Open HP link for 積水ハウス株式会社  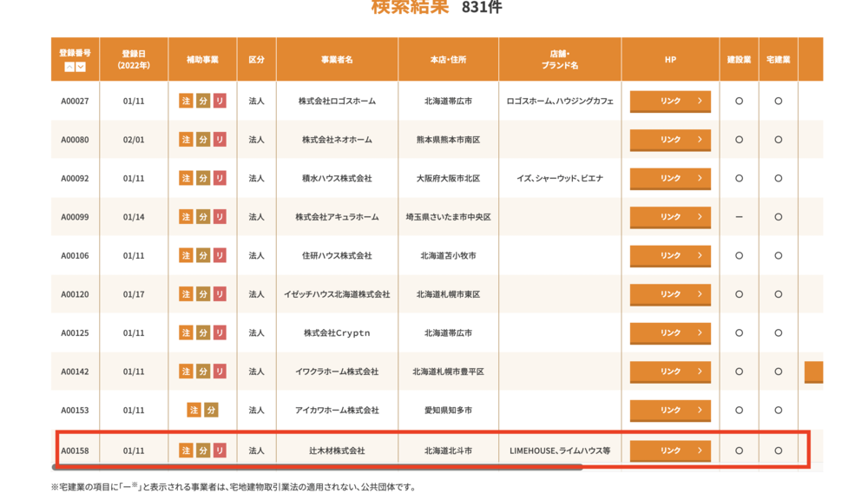(x=670, y=179)
